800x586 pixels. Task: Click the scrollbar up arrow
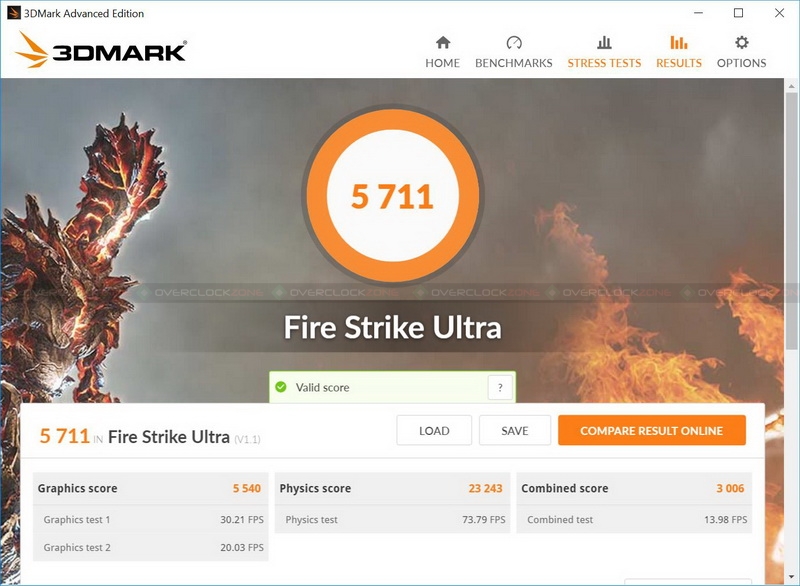(x=791, y=85)
